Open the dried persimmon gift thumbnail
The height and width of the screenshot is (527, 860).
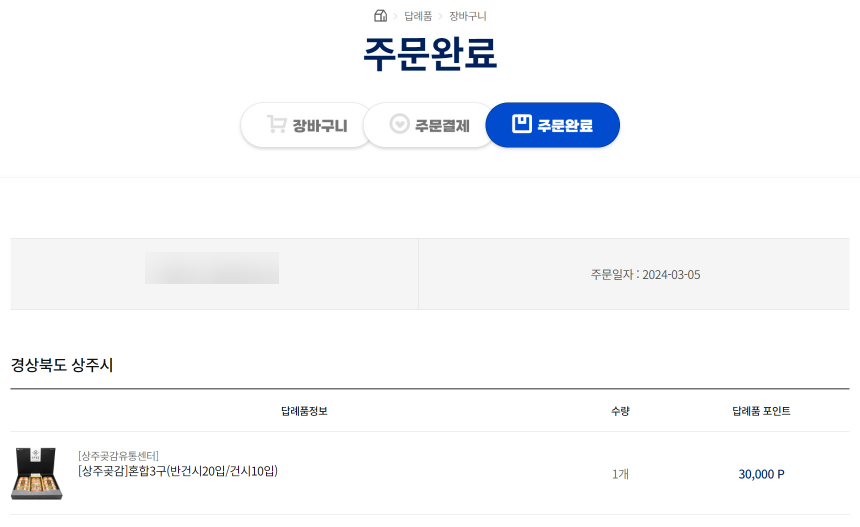(x=37, y=473)
